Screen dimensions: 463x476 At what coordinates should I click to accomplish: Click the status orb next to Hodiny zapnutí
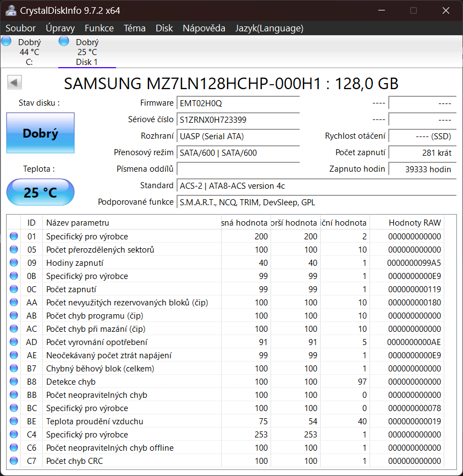coord(14,263)
